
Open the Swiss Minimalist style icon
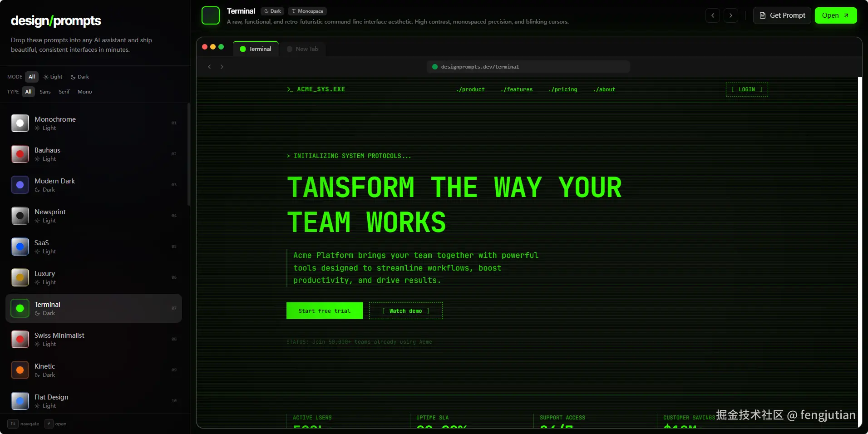click(20, 339)
